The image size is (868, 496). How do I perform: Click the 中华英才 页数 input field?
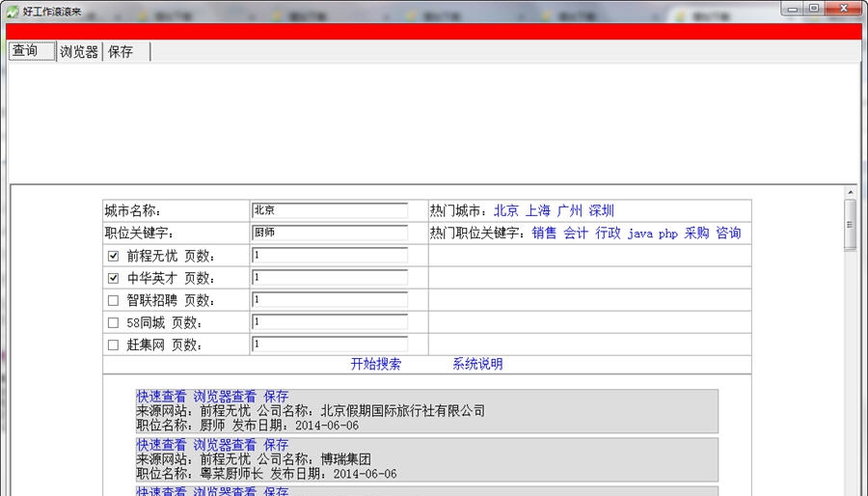pos(330,277)
